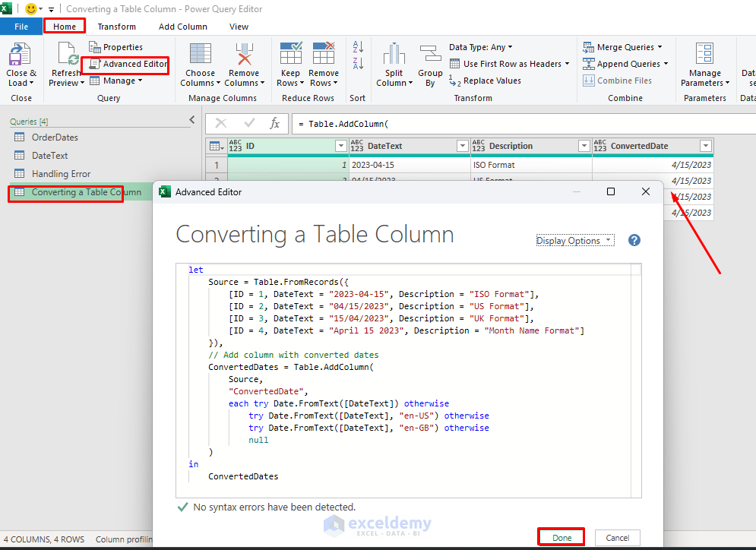756x550 pixels.
Task: Close the Advanced Editor dialog
Action: pos(646,191)
